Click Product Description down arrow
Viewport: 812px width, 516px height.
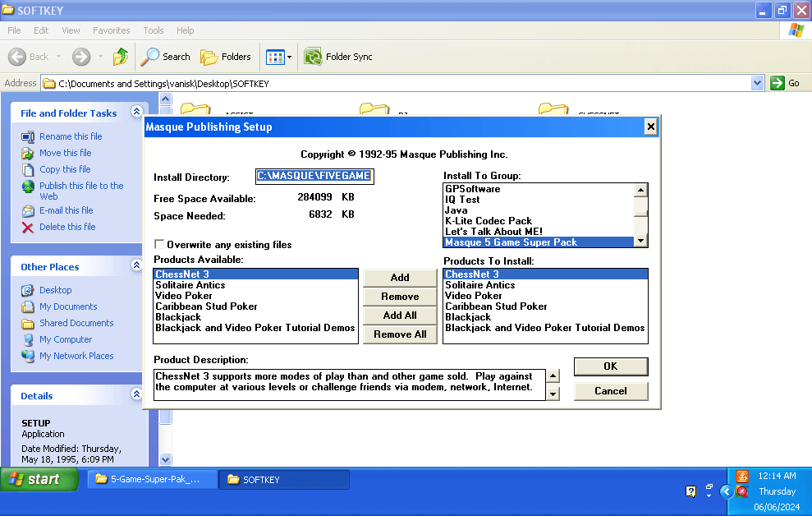pyautogui.click(x=553, y=394)
